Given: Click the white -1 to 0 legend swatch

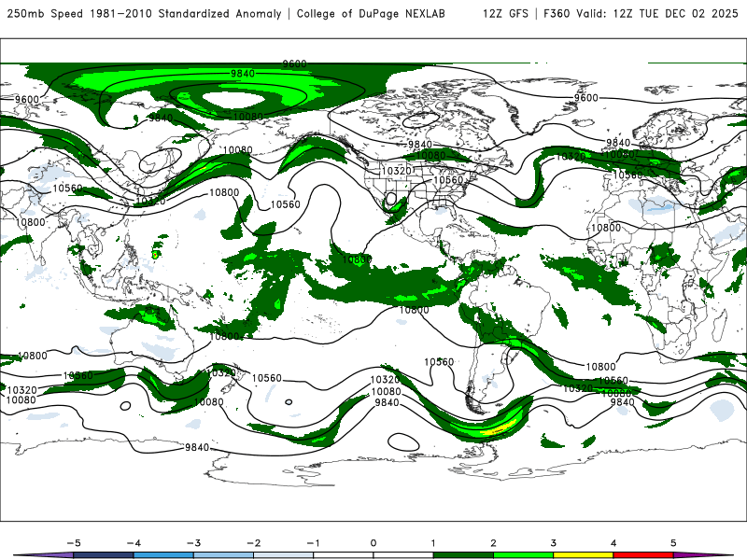Looking at the screenshot, I should (343, 555).
